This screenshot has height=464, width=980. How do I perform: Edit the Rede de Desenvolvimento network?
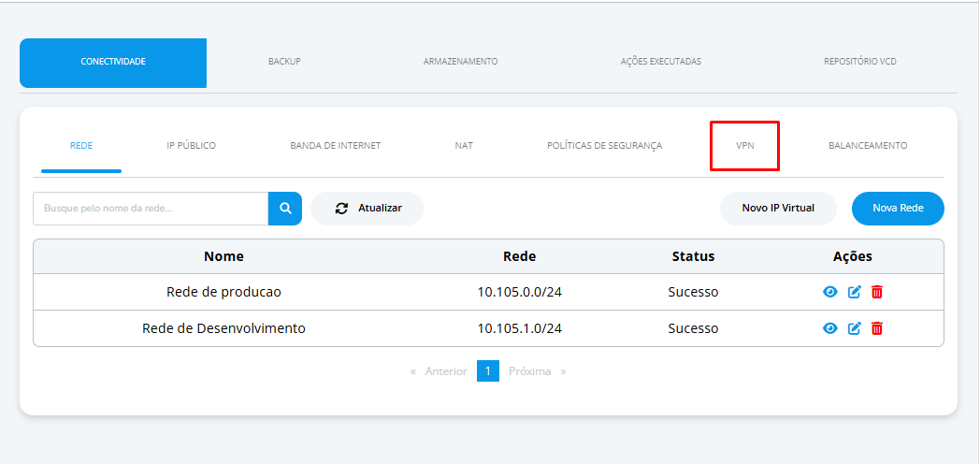tap(855, 328)
